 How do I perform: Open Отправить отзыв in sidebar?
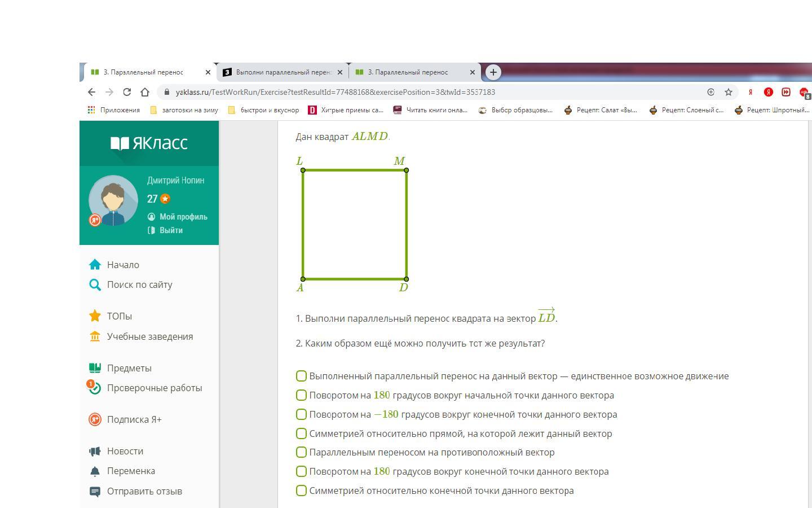coord(144,491)
